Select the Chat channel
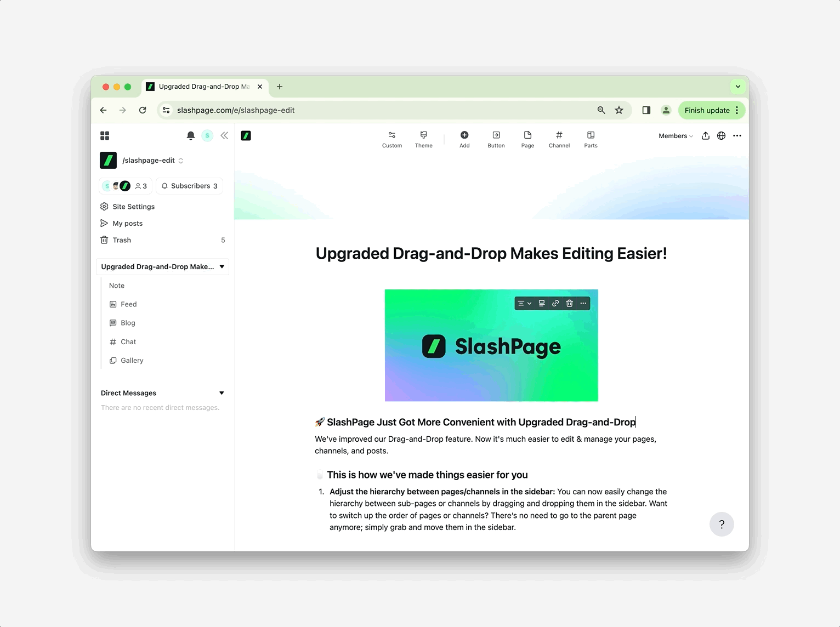 [123, 341]
